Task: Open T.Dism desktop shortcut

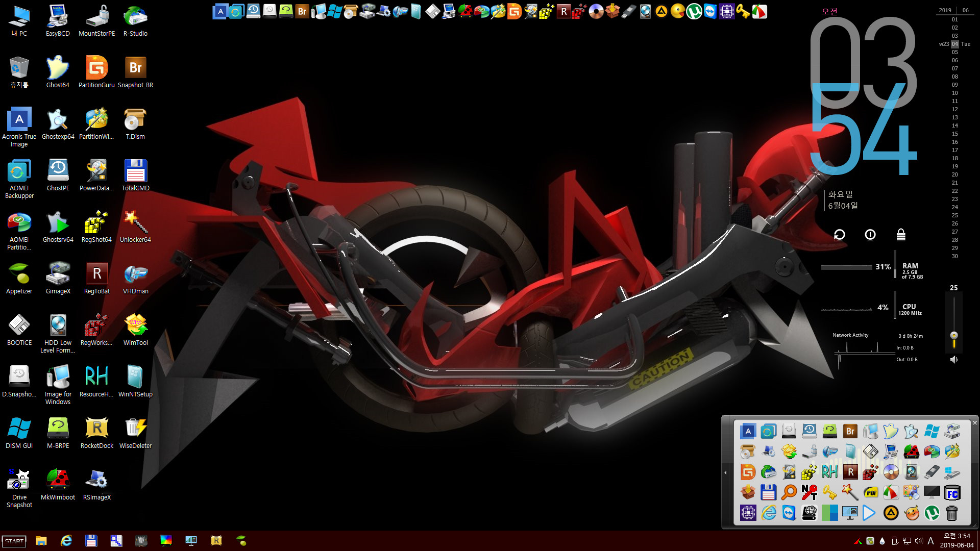Action: (x=135, y=124)
